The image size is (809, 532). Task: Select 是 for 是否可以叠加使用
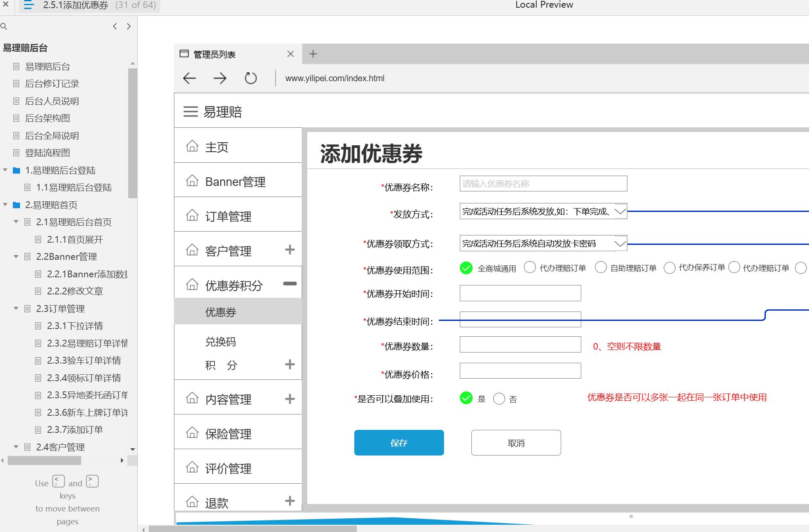(466, 398)
